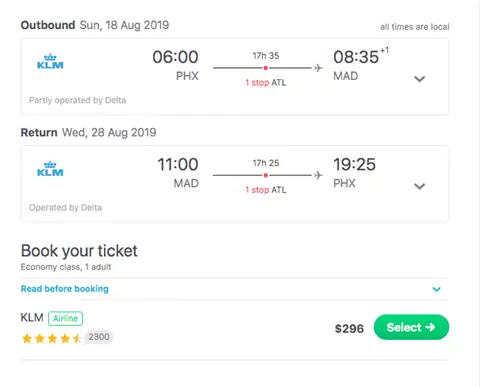Expand the return MAD to PHX flight details
The width and height of the screenshot is (500, 387).
click(419, 186)
